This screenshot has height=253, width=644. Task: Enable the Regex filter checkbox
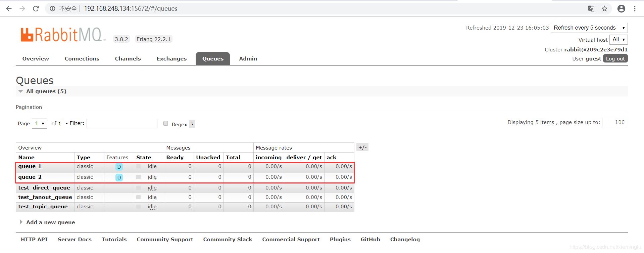(x=166, y=123)
